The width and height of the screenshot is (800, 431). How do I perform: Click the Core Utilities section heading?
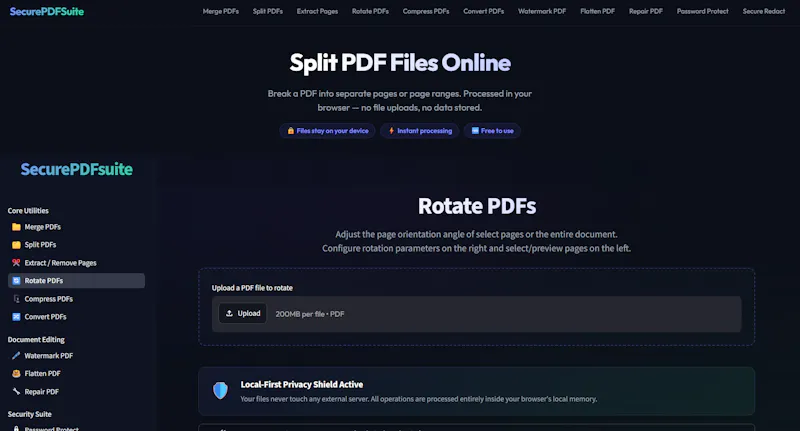pos(28,211)
